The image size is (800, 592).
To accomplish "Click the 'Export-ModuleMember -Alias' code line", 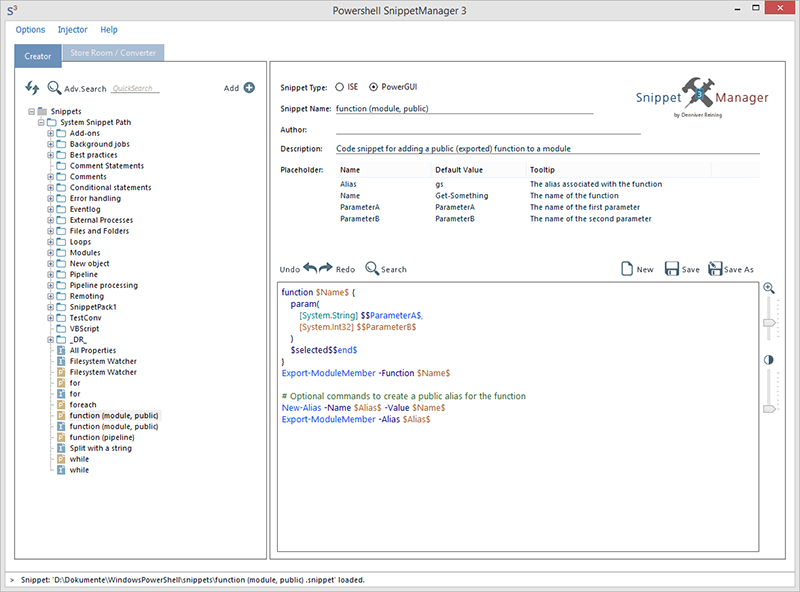I will click(x=356, y=419).
